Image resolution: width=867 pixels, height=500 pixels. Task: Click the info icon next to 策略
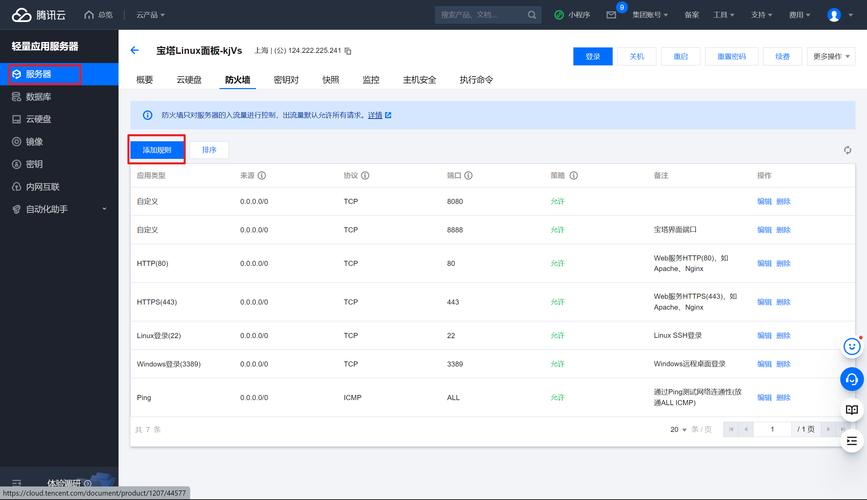coord(573,175)
